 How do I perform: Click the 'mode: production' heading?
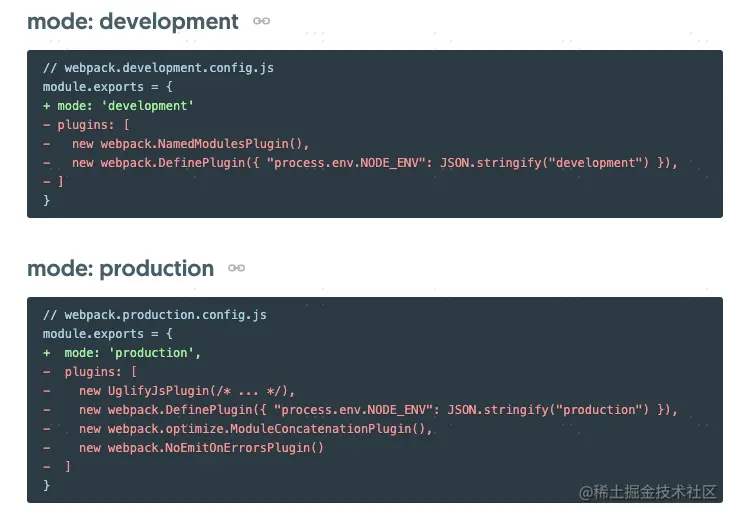point(121,269)
